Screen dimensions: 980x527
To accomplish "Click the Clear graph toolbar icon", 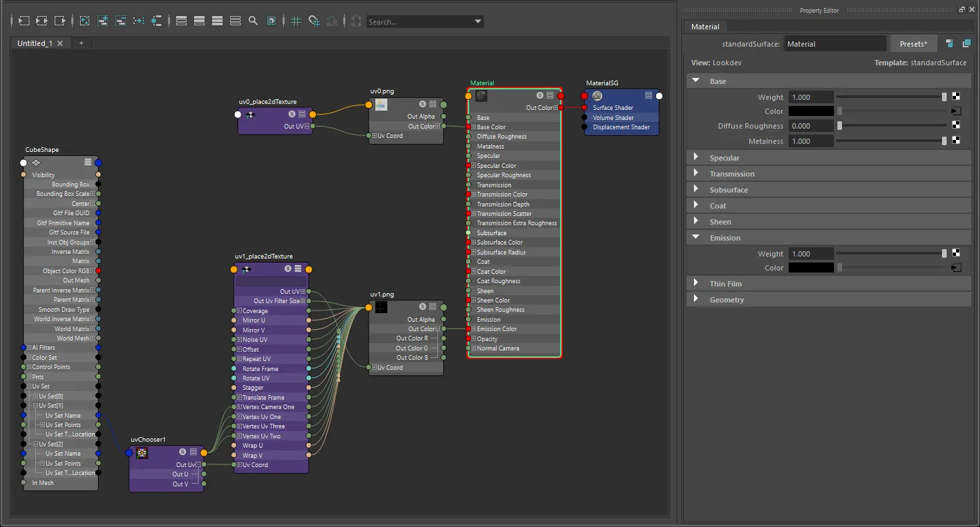I will (85, 21).
